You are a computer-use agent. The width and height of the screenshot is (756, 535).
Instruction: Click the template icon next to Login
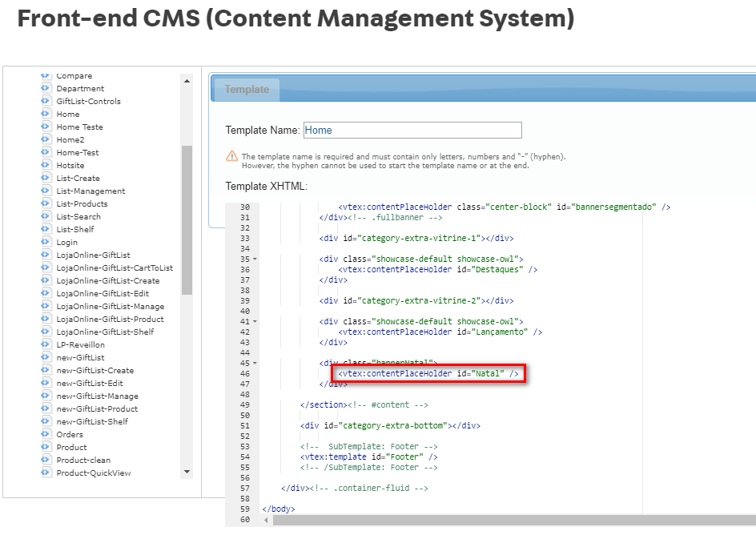(46, 242)
